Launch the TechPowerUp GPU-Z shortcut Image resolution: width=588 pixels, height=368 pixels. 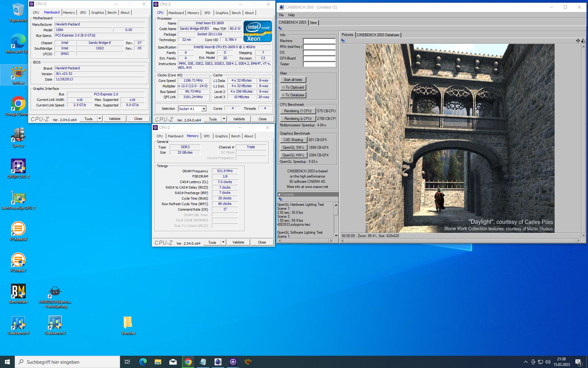(18, 200)
